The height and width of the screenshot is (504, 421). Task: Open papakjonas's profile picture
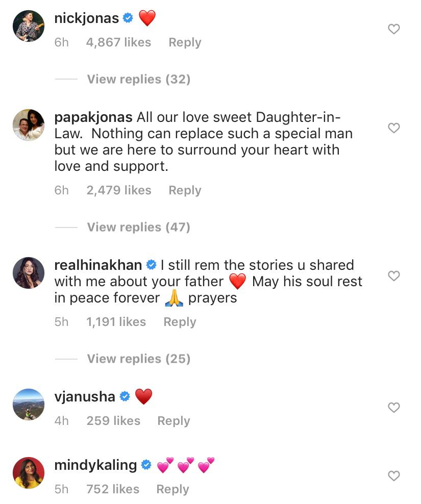tap(28, 124)
